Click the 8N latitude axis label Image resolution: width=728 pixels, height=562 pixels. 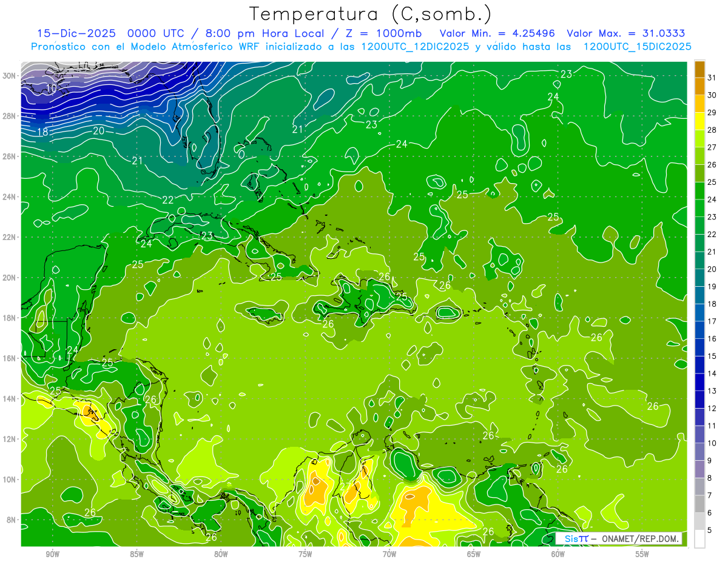pos(11,520)
